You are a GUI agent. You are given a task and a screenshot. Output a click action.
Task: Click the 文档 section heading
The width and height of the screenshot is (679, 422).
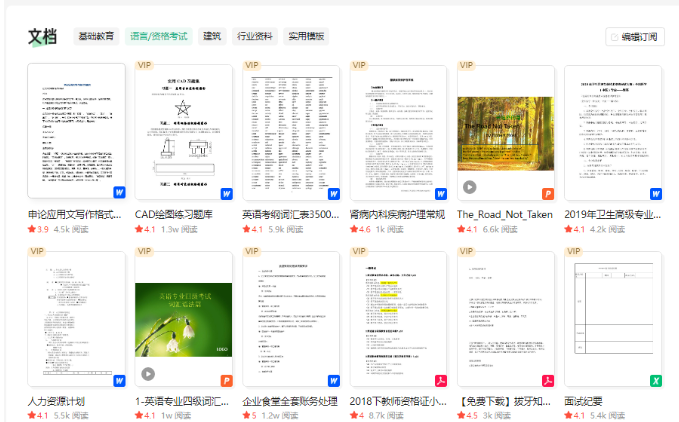[42, 37]
